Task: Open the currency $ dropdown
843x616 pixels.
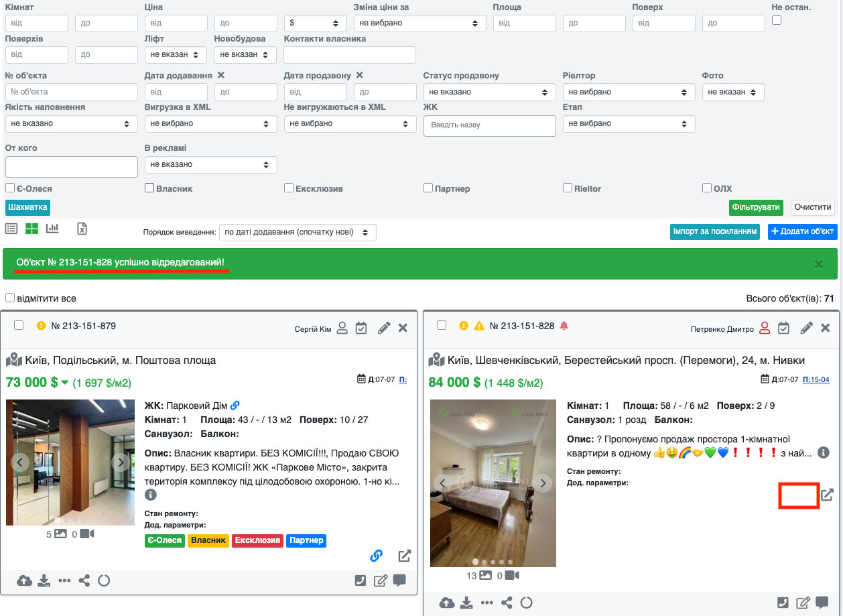Action: click(316, 23)
